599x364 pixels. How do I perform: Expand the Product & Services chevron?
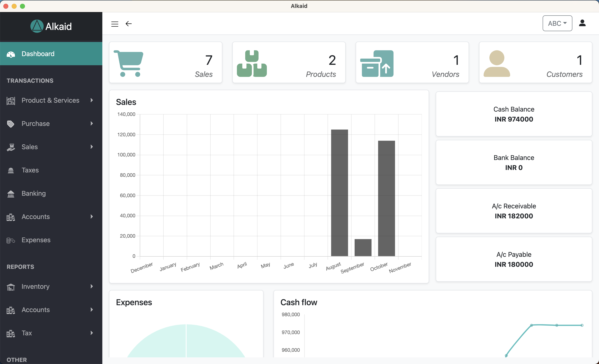pyautogui.click(x=92, y=100)
